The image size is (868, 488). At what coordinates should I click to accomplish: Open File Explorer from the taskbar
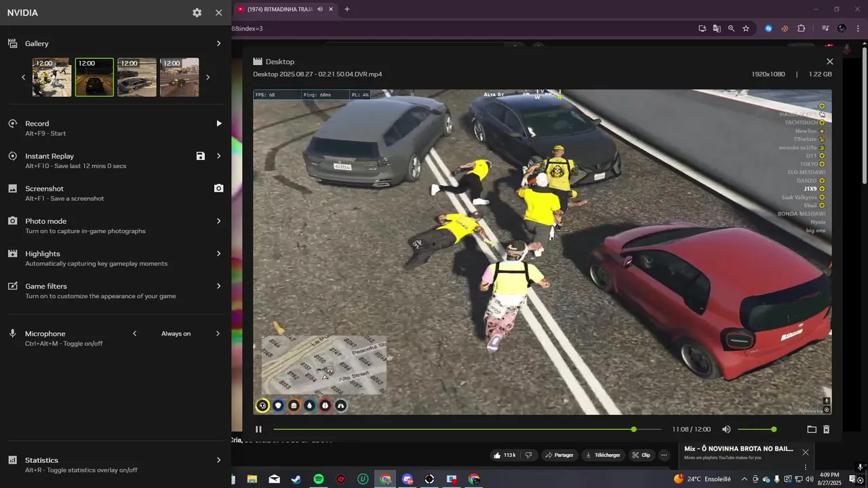252,479
